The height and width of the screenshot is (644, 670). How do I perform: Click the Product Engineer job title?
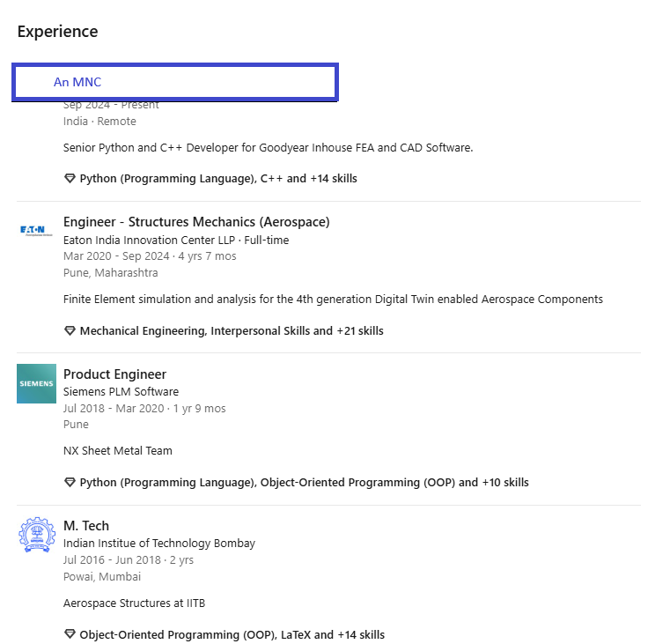pyautogui.click(x=114, y=374)
